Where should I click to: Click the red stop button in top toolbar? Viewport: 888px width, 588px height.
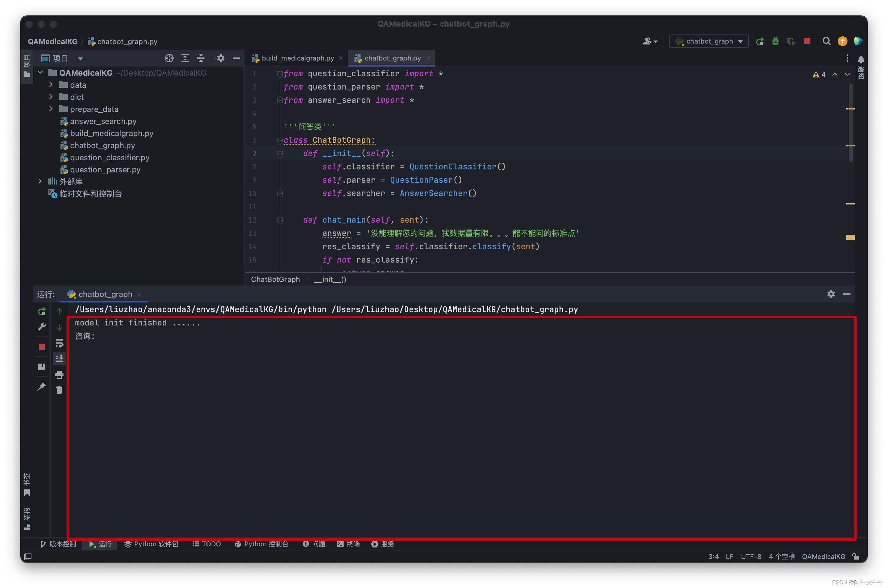tap(807, 41)
